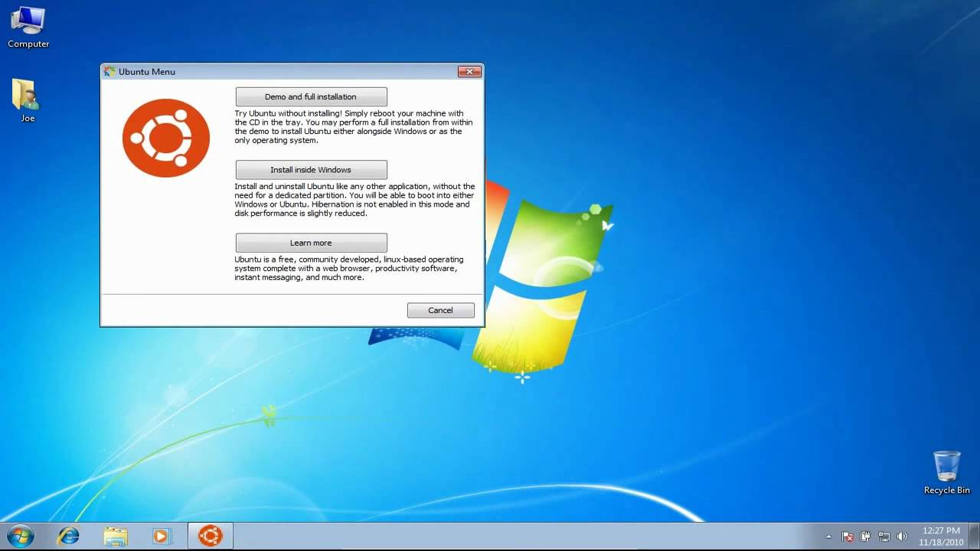980x551 pixels.
Task: Click text starting 'Ubuntu is a free'
Action: pos(348,269)
